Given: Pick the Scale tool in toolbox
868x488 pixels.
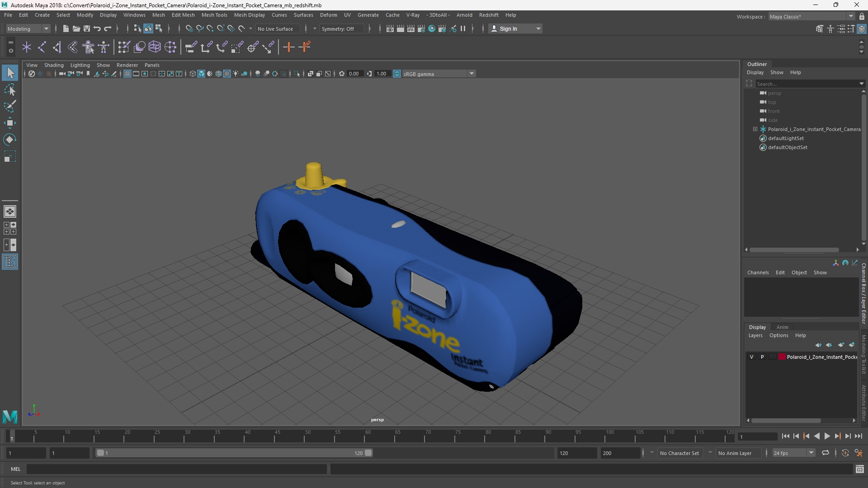Looking at the screenshot, I should tap(10, 156).
